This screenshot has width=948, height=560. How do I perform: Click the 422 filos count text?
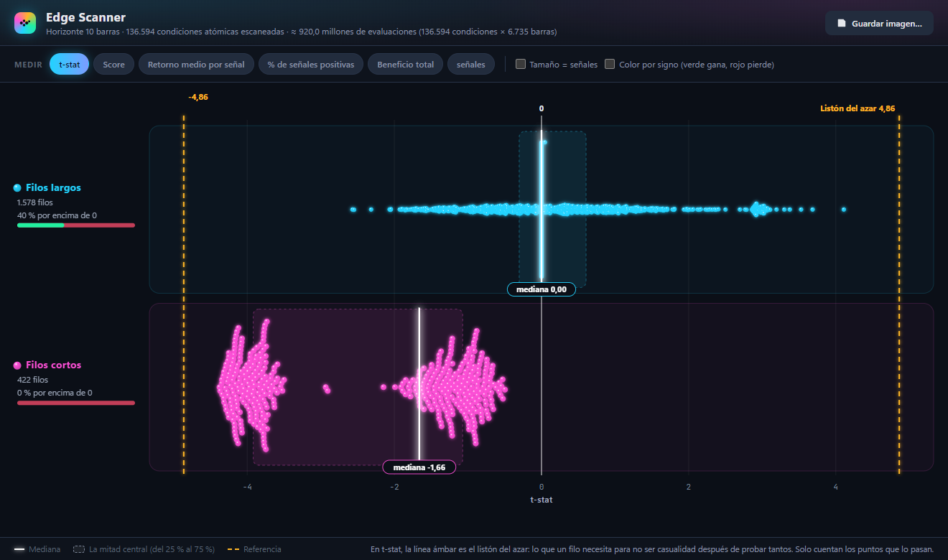pos(32,380)
